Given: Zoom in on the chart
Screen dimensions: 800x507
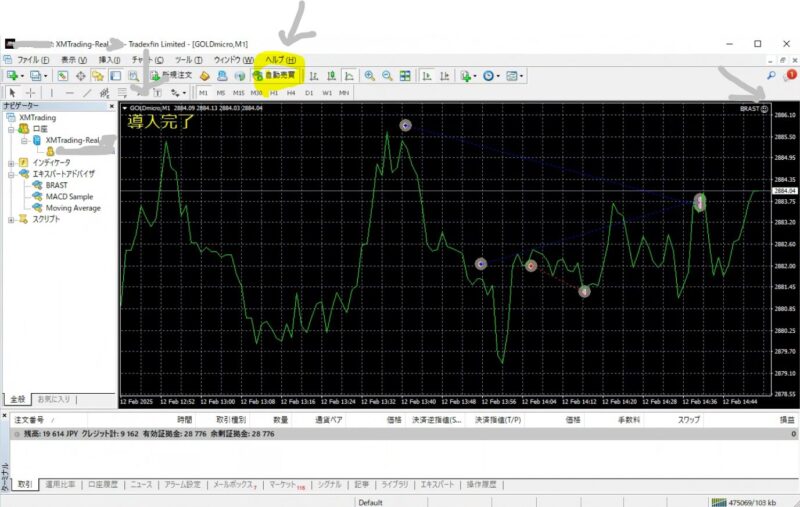Looking at the screenshot, I should 369,76.
